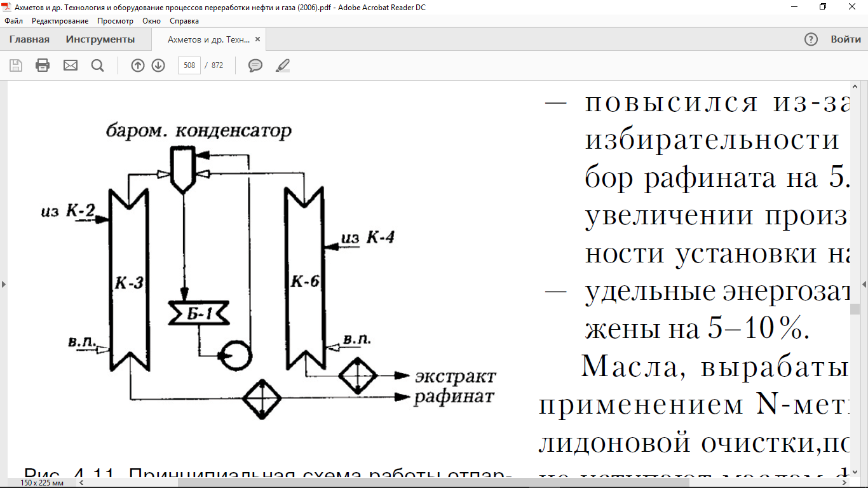The height and width of the screenshot is (488, 868).
Task: Click the Save file icon
Action: click(x=16, y=65)
